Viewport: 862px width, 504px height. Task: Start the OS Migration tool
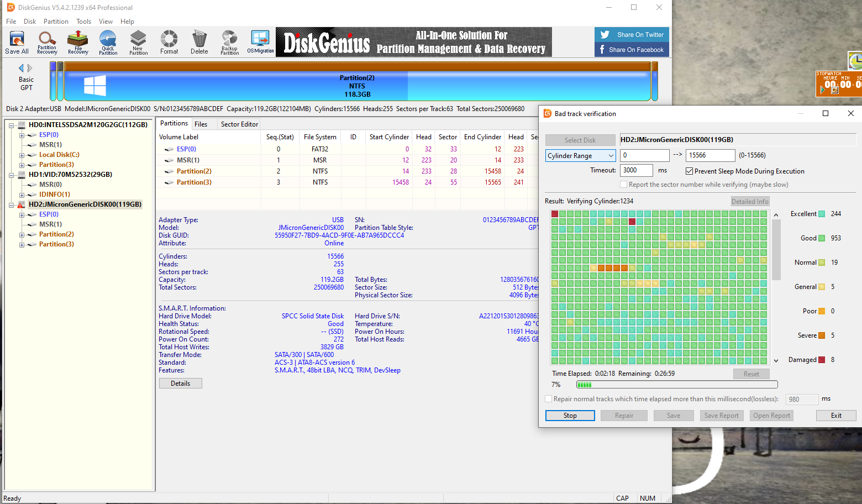[x=260, y=43]
